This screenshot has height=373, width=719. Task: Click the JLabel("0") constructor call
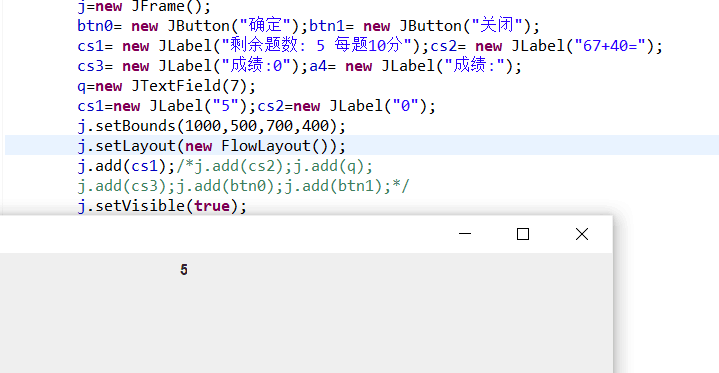pos(377,106)
